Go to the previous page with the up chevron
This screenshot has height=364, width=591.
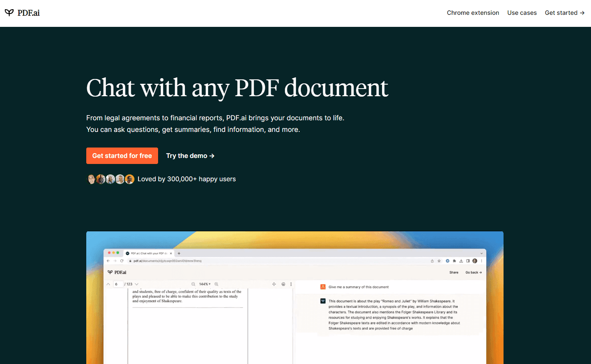108,284
